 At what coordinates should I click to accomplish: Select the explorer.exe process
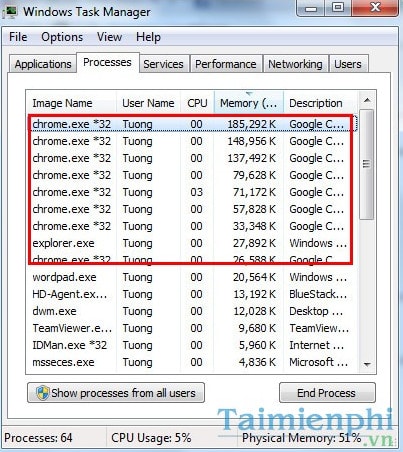click(192, 243)
